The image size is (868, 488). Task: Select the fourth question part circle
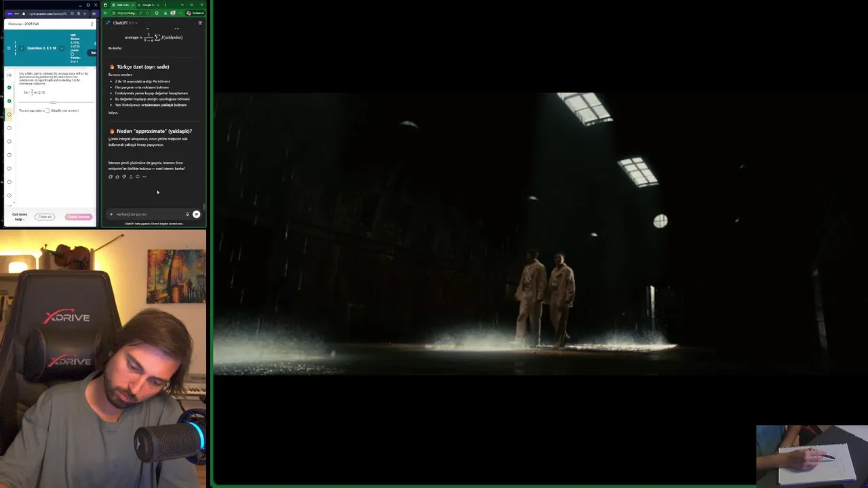point(9,128)
